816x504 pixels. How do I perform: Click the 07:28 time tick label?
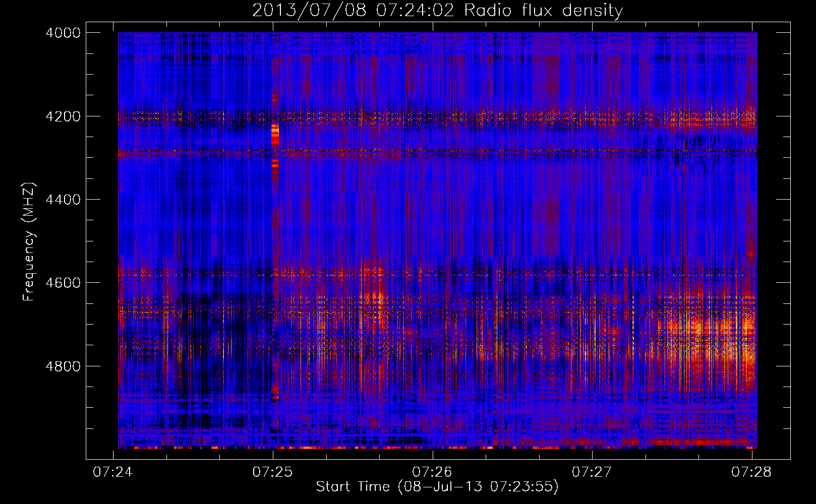coord(751,472)
